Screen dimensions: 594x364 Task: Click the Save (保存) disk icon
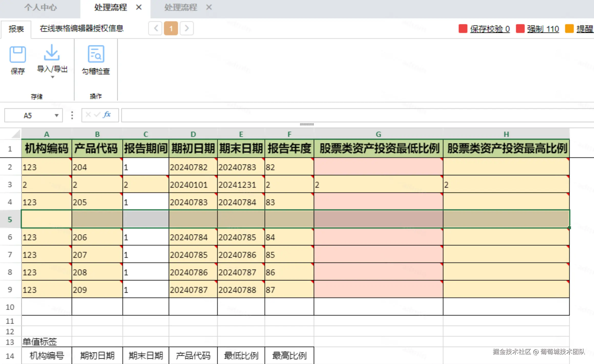(17, 54)
